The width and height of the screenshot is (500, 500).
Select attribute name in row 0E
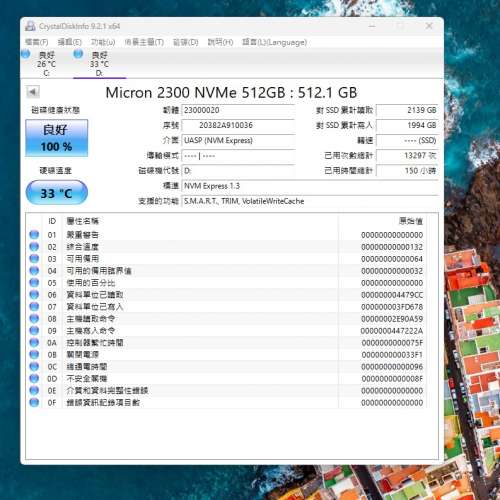pyautogui.click(x=107, y=391)
